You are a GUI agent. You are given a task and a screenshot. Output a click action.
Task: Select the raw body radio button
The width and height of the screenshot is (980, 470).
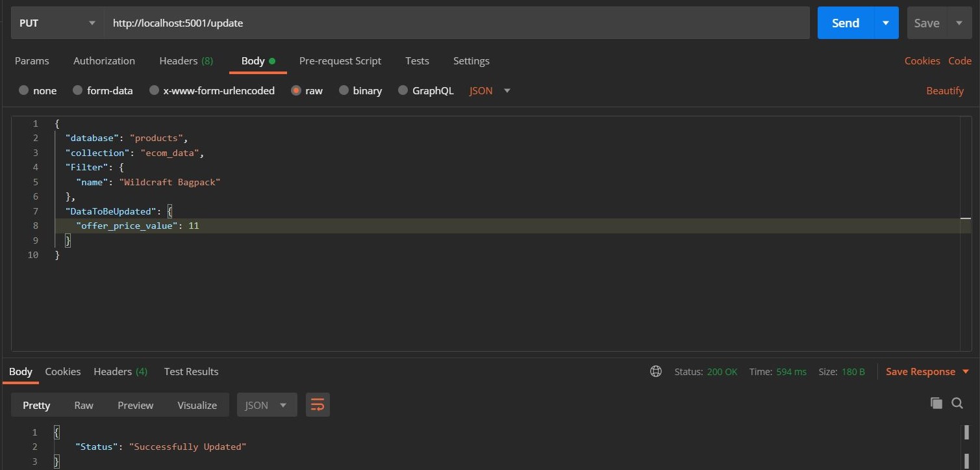296,91
